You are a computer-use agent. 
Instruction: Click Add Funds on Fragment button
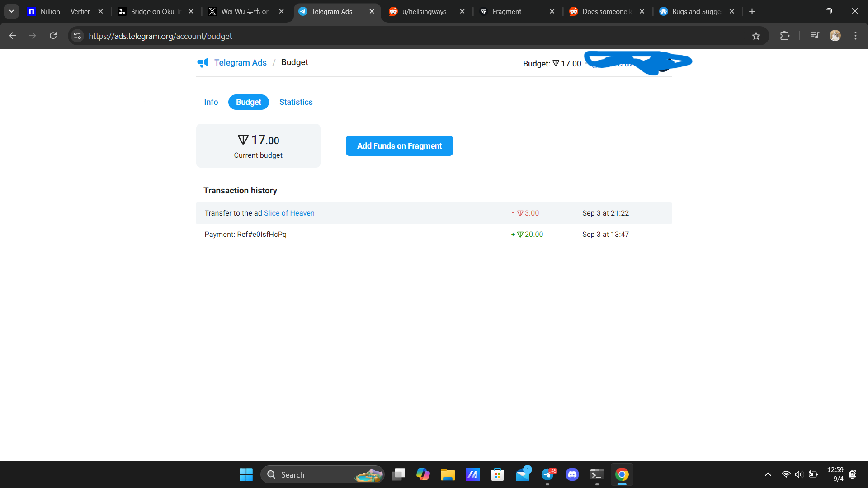[399, 146]
